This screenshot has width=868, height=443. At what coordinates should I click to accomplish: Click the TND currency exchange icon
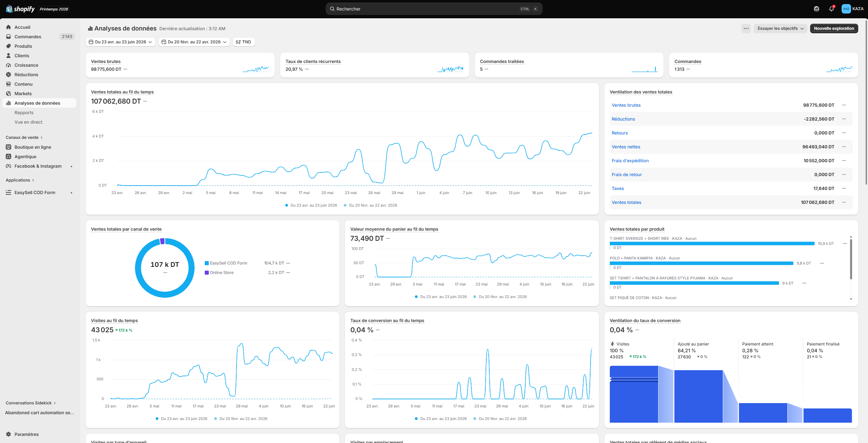238,42
